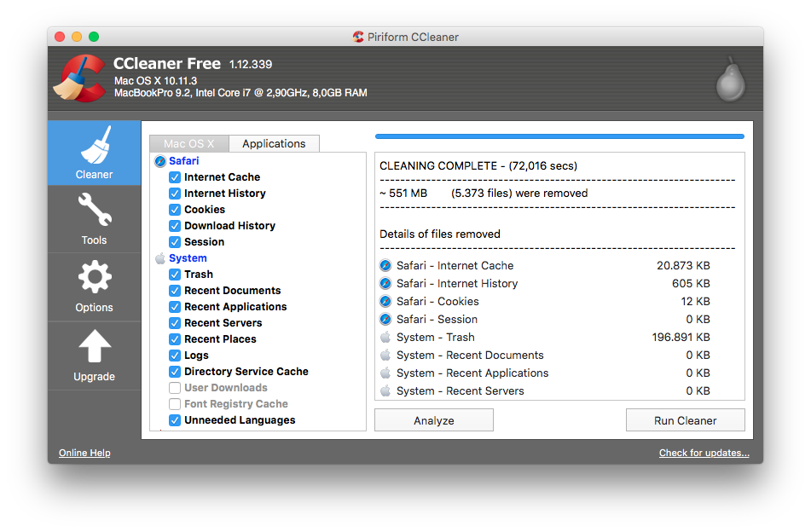This screenshot has width=811, height=532.
Task: Disable Unneeded Languages checkbox
Action: coord(175,420)
